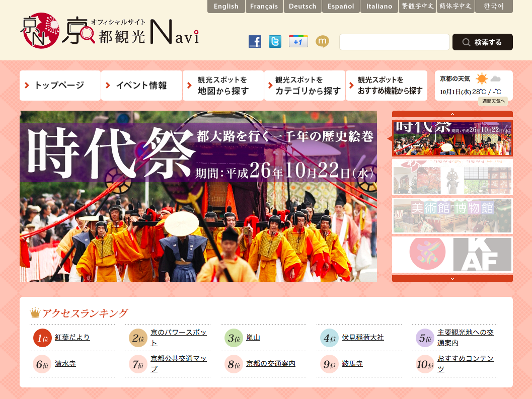Viewport: 532px width, 399px height.
Task: Open the 紅葉だより ranking link
Action: [72, 337]
